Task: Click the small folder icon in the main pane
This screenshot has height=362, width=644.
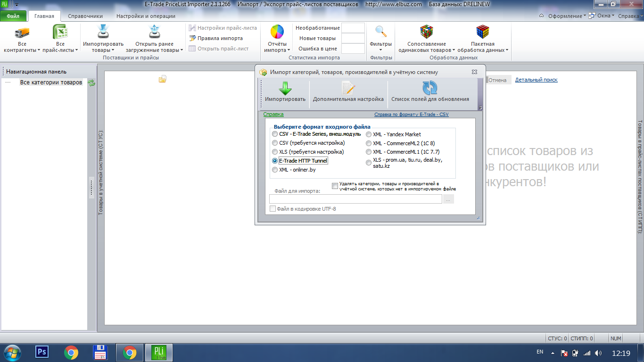Action: [163, 79]
